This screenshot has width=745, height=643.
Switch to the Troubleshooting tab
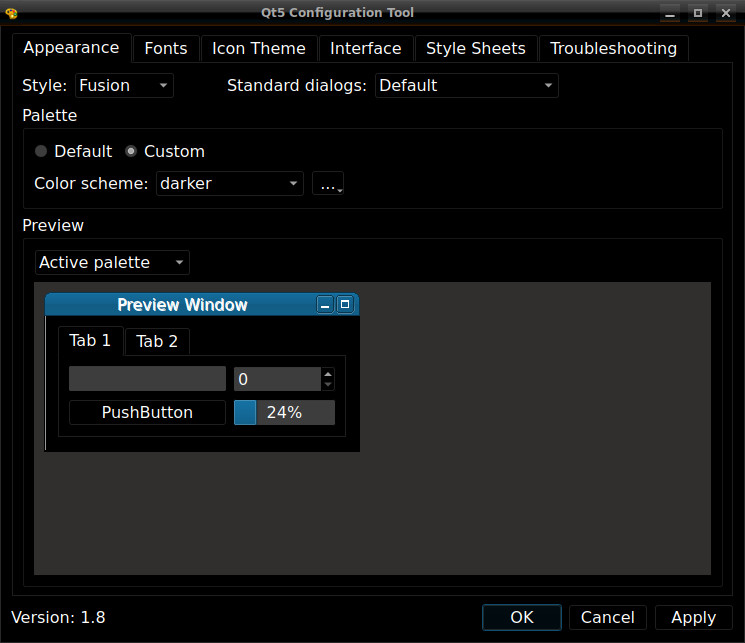(613, 48)
